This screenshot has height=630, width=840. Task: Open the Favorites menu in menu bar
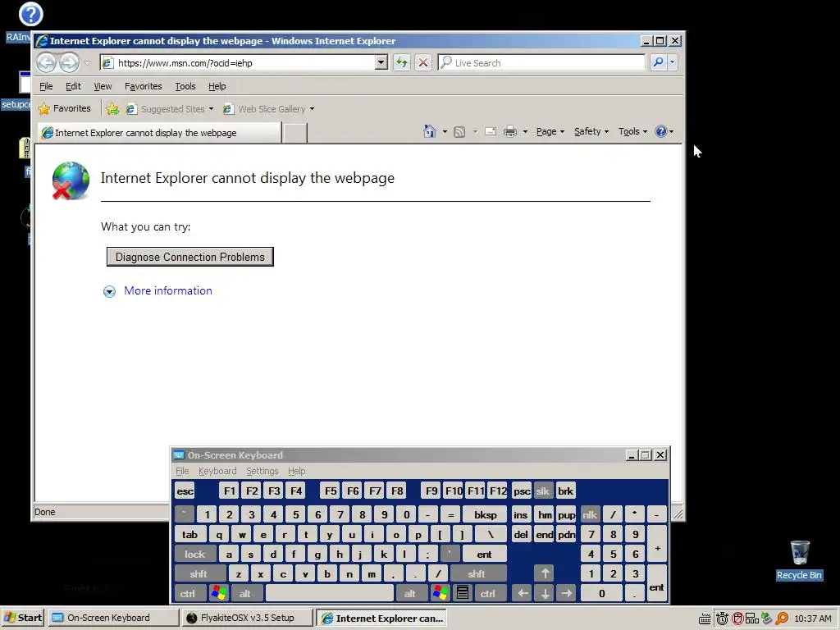(143, 86)
